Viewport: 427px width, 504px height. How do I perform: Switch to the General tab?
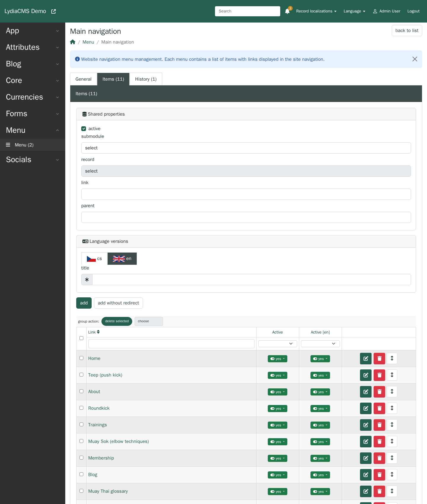83,79
